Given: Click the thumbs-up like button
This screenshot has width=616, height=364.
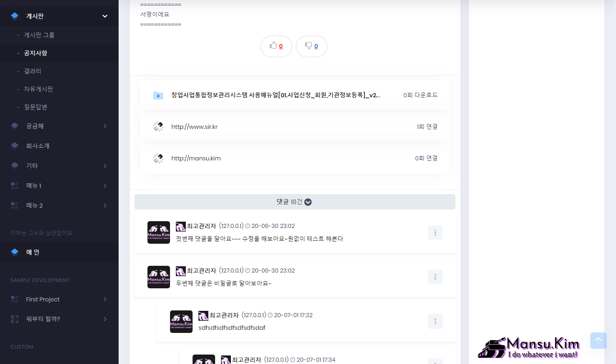Looking at the screenshot, I should click(x=276, y=46).
